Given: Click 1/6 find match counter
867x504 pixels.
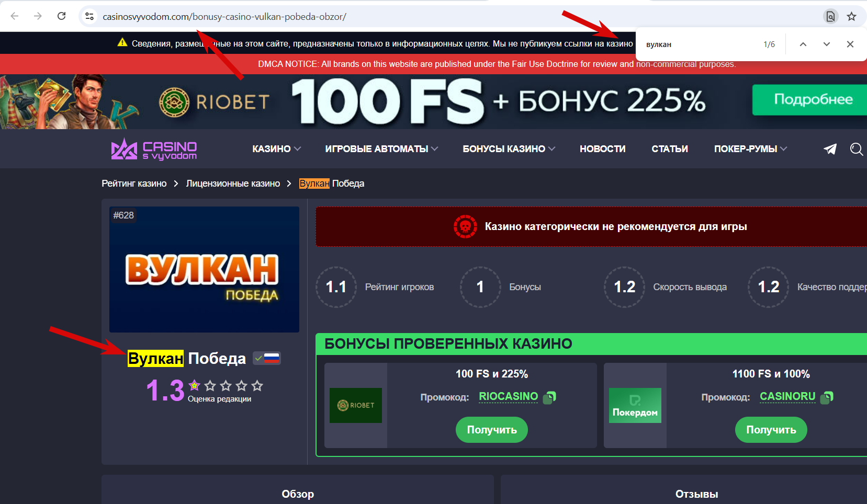Looking at the screenshot, I should point(769,44).
